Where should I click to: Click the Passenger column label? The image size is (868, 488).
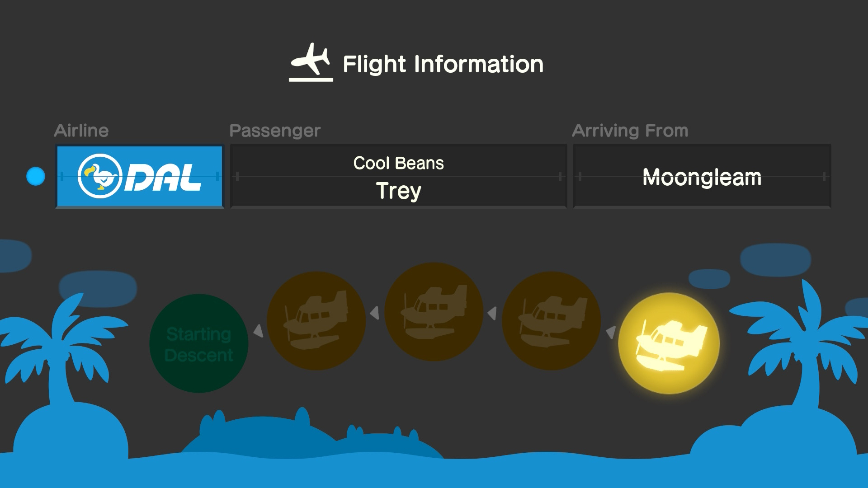(x=275, y=131)
